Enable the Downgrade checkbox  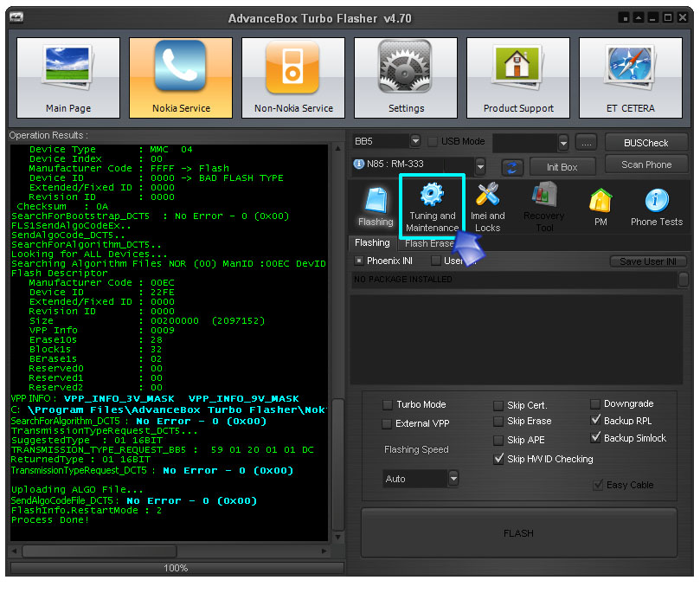(x=594, y=403)
